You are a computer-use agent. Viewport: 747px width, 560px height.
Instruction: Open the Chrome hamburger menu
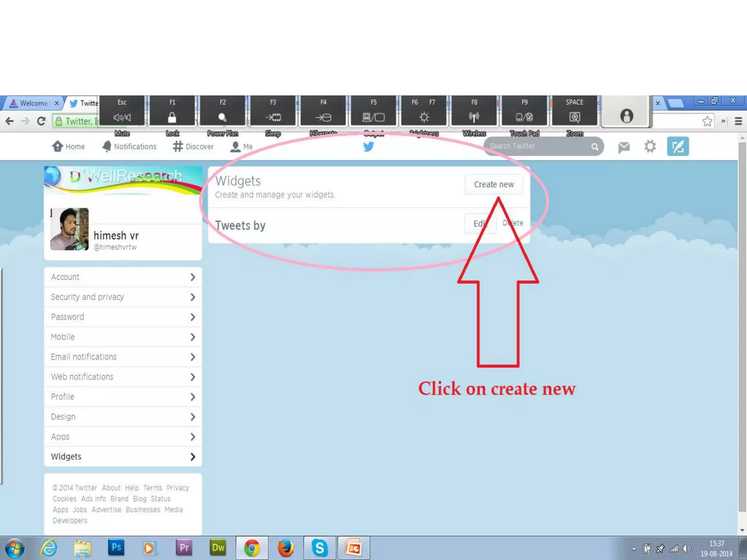(x=738, y=121)
